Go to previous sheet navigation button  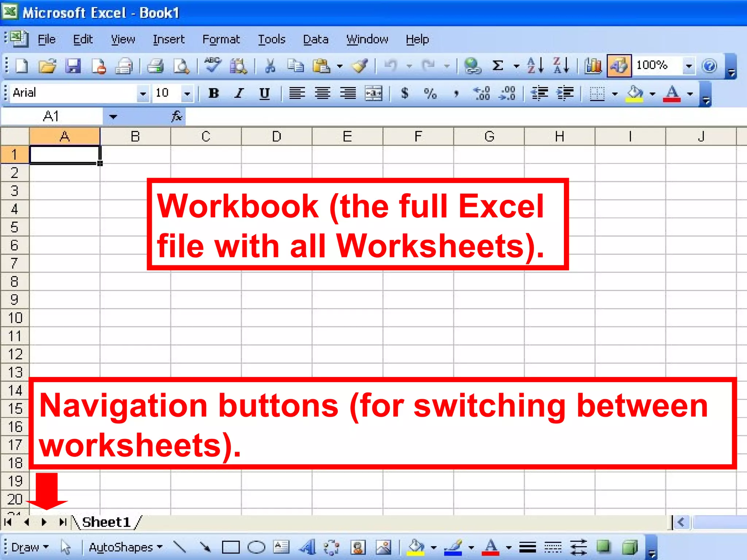26,522
